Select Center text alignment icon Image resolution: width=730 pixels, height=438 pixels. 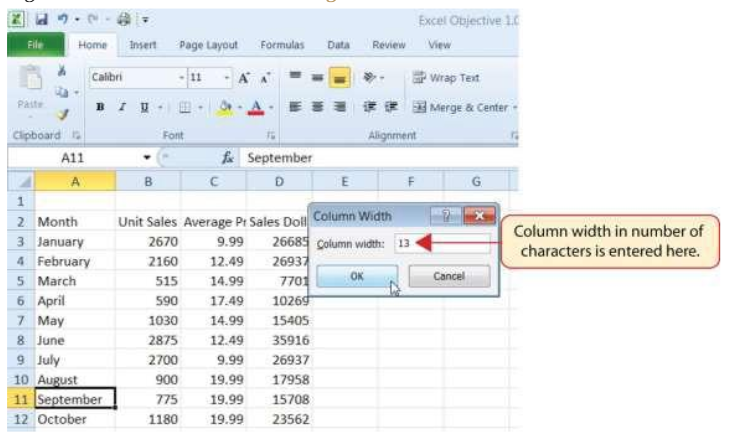[317, 107]
